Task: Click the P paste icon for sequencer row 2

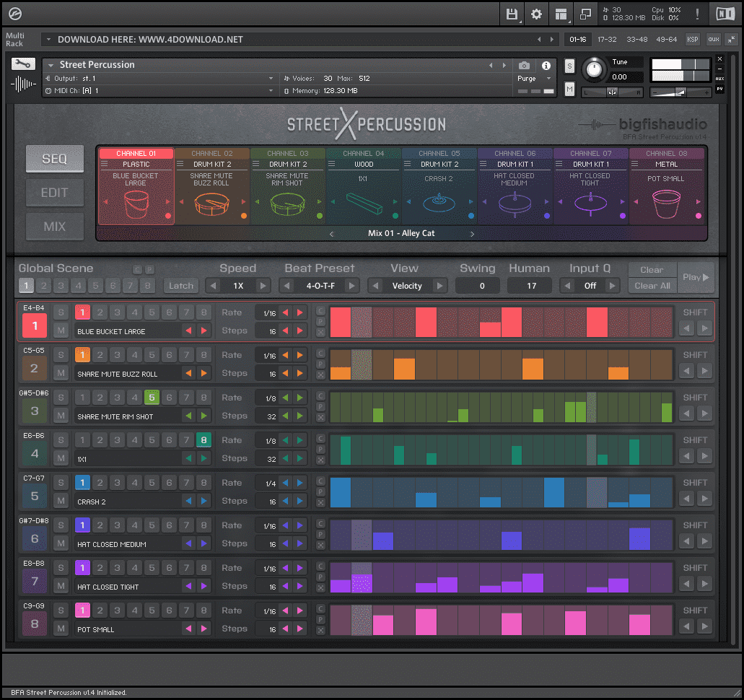Action: [320, 364]
